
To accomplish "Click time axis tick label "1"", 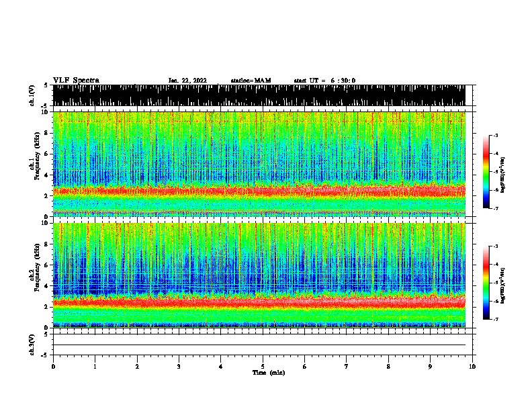I will [95, 367].
